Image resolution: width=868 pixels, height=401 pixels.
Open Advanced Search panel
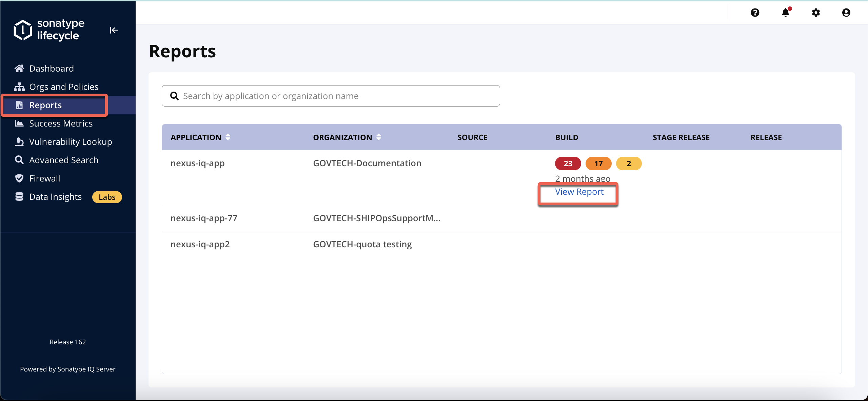click(64, 160)
